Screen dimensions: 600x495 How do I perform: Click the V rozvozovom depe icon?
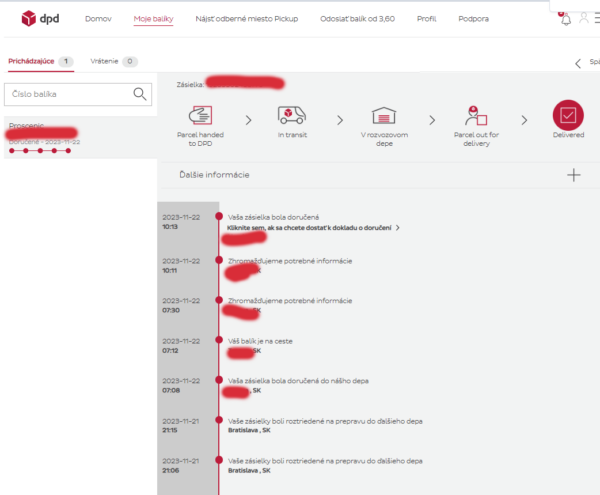(384, 116)
